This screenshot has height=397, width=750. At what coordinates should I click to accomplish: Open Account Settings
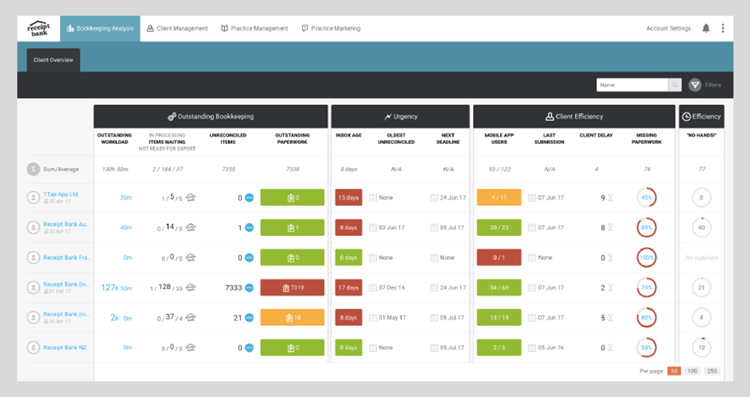point(668,29)
